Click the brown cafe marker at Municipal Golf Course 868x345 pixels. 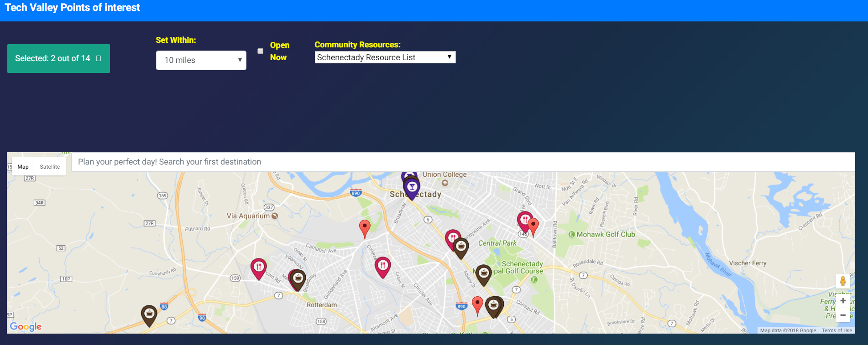tap(484, 275)
